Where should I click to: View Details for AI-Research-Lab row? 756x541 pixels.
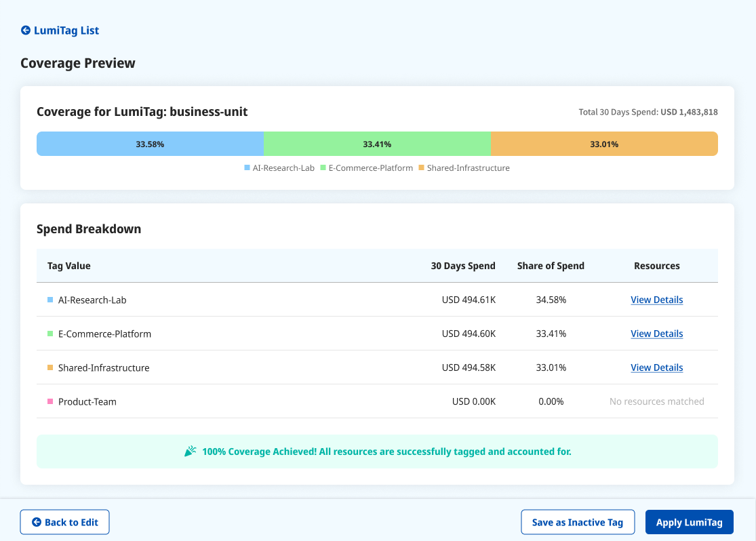click(657, 300)
